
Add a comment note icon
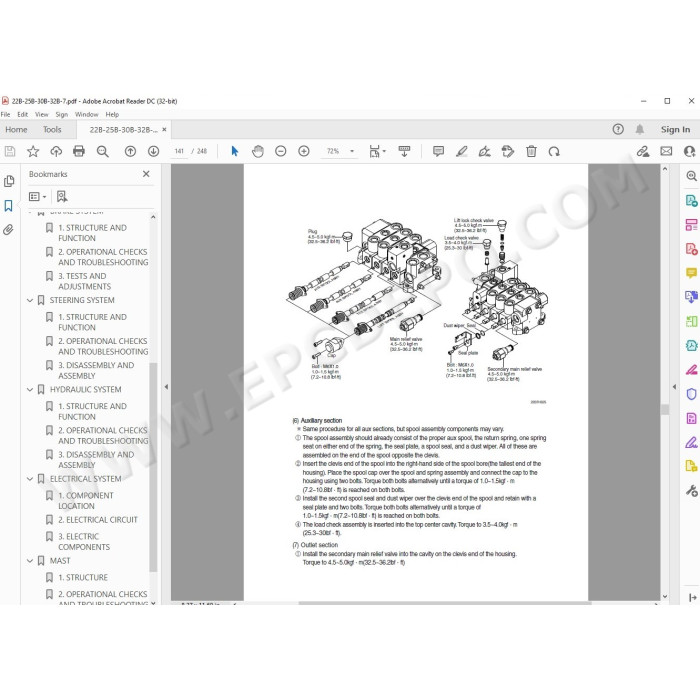438,151
